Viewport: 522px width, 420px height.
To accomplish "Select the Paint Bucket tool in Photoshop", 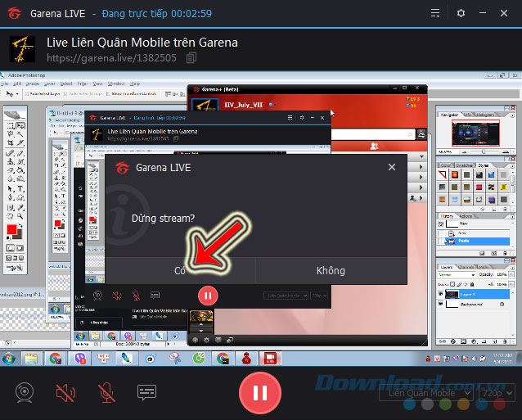I will coord(20,170).
